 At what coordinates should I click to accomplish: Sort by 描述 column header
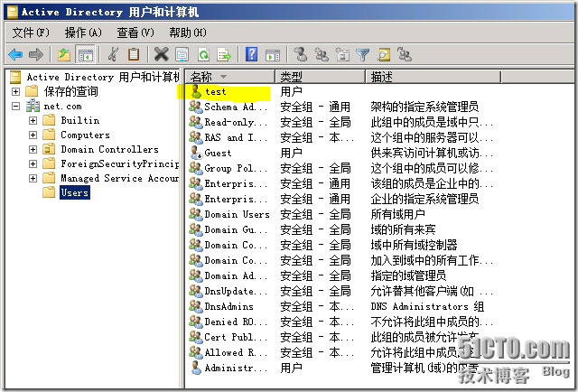pyautogui.click(x=433, y=77)
